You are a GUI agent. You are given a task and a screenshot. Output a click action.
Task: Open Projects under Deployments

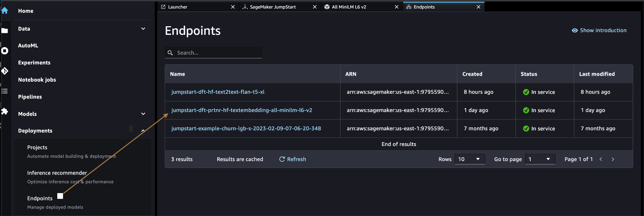37,147
